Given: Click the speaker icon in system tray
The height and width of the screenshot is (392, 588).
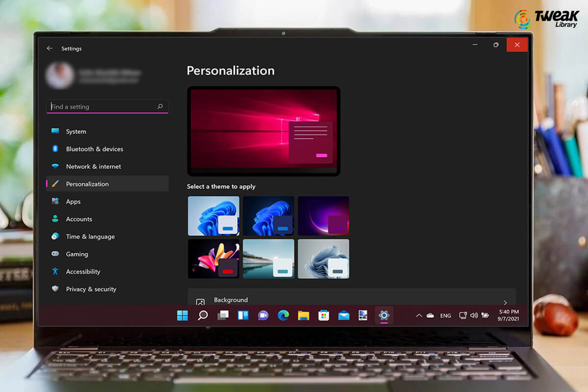Looking at the screenshot, I should pos(474,316).
